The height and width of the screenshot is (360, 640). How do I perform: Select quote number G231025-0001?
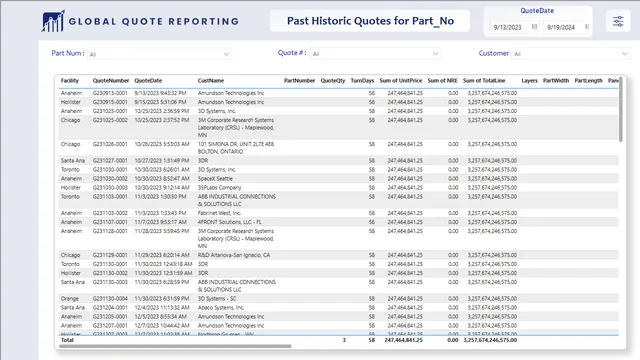pos(110,111)
